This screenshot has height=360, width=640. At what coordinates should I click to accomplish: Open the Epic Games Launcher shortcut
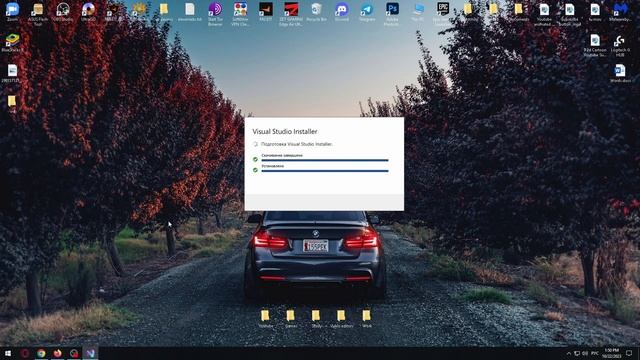[x=443, y=13]
